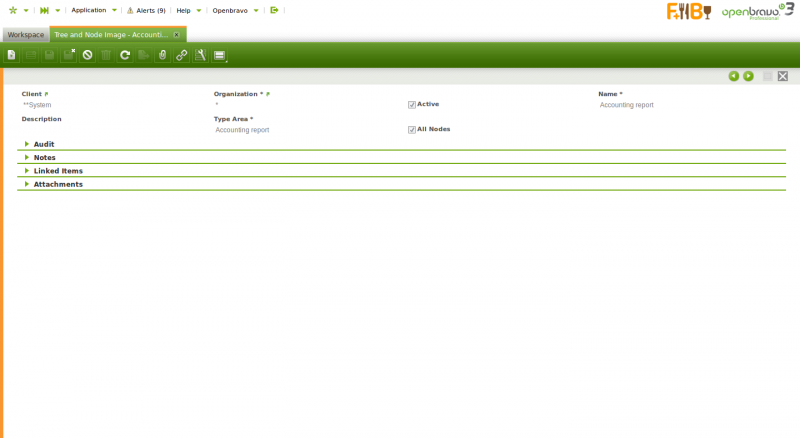
Task: Click the Client field link label
Action: pos(32,94)
